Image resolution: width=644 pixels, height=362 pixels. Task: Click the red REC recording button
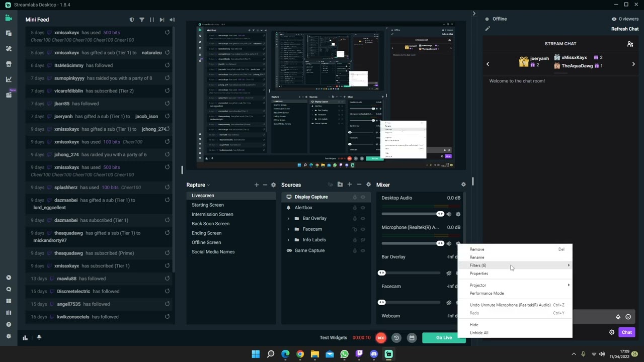(x=381, y=338)
